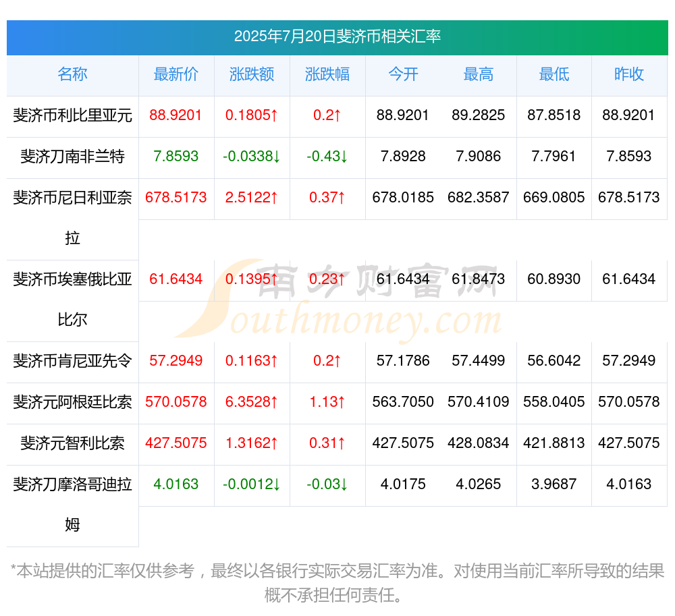Click the disclaimer text starting *本站提供的汇率

[337, 584]
